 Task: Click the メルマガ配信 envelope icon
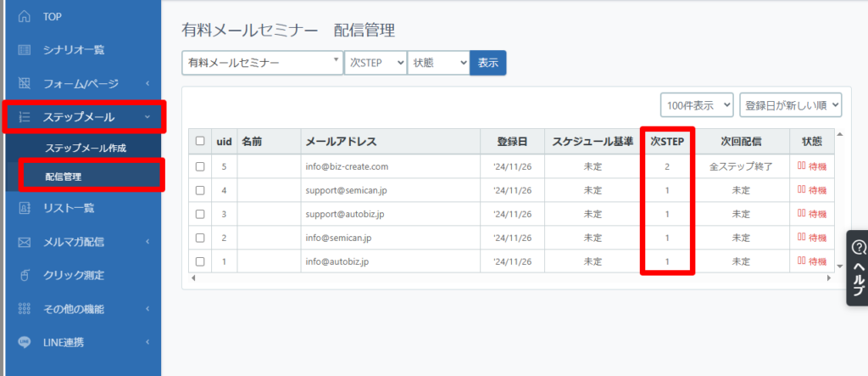(x=24, y=243)
